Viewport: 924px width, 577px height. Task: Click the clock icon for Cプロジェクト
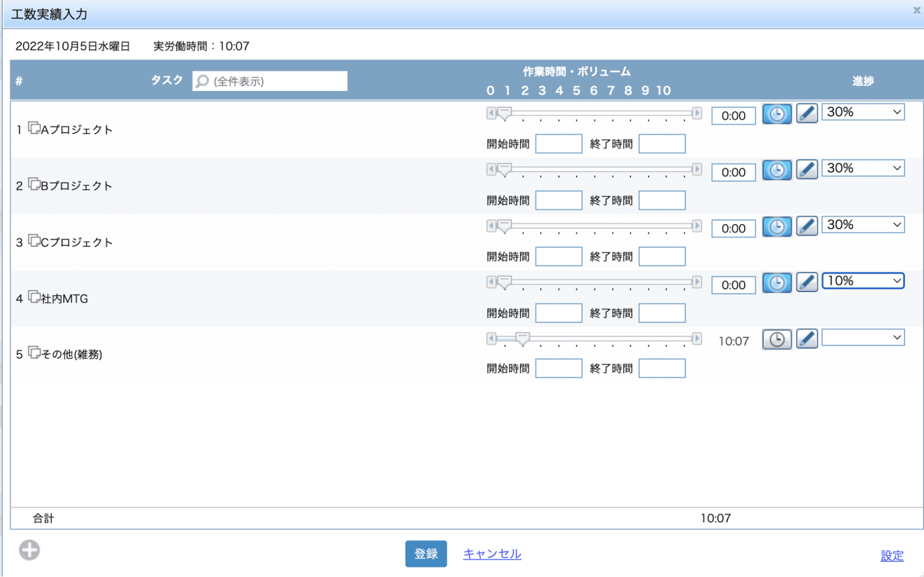(x=776, y=226)
